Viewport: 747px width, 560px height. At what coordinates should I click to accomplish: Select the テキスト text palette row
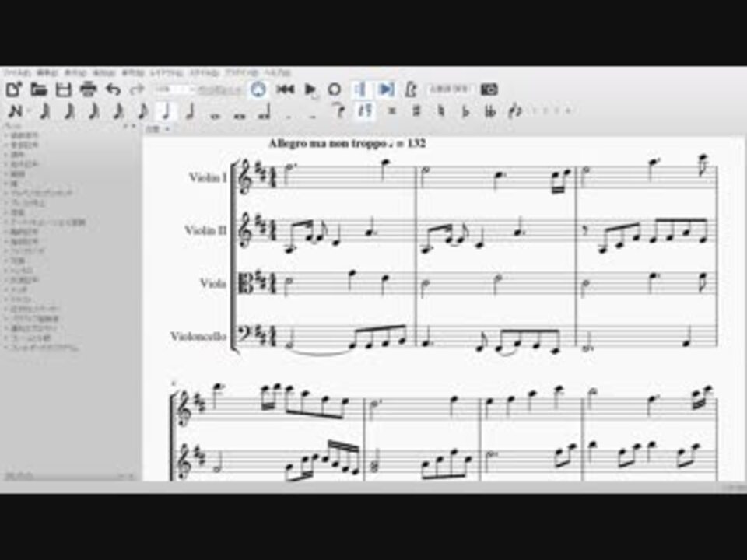[x=21, y=299]
